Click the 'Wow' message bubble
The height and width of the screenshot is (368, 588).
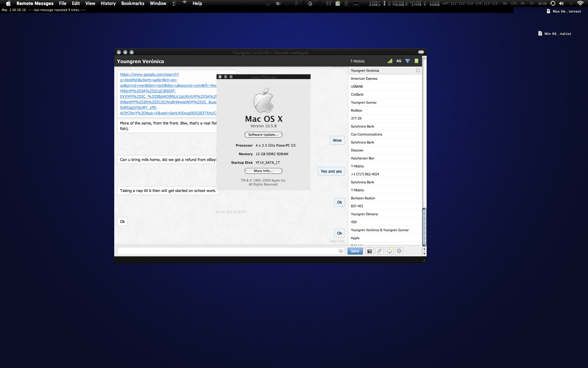337,140
